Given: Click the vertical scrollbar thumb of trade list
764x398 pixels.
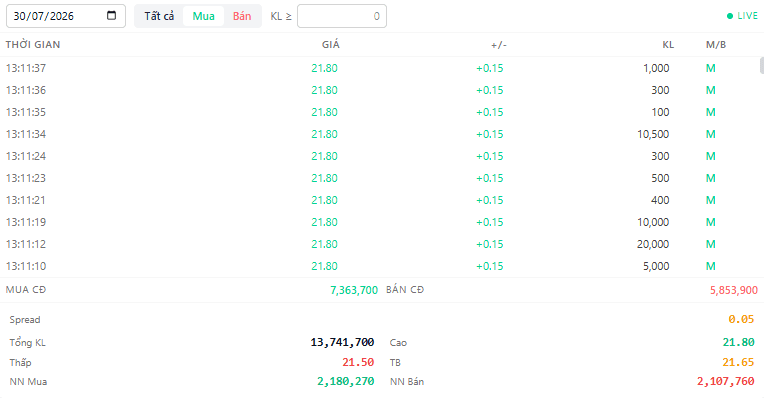Looking at the screenshot, I should (x=762, y=65).
